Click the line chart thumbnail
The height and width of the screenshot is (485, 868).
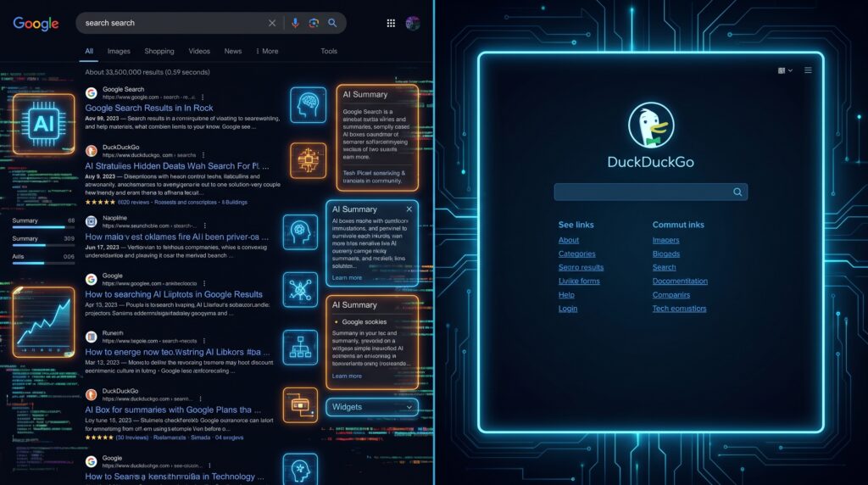pos(44,321)
